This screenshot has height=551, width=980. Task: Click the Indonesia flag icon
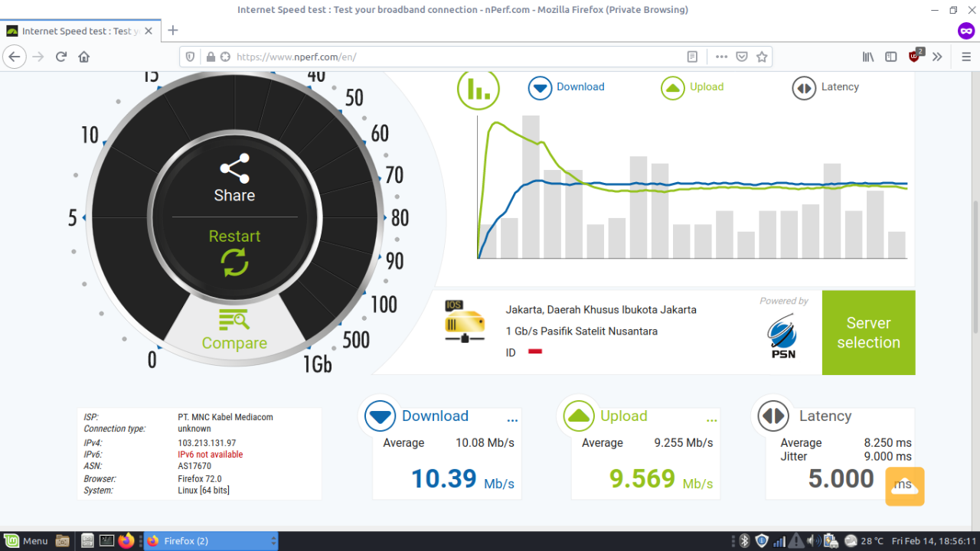(x=536, y=352)
